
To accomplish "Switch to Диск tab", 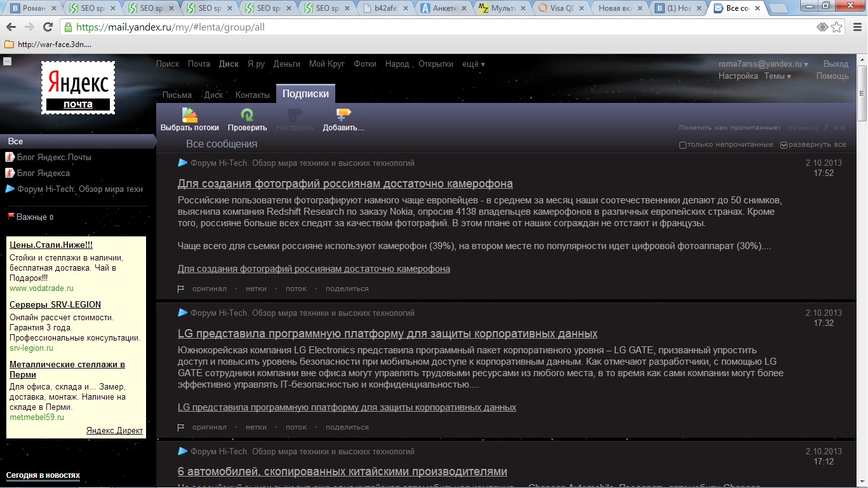I will (x=213, y=95).
